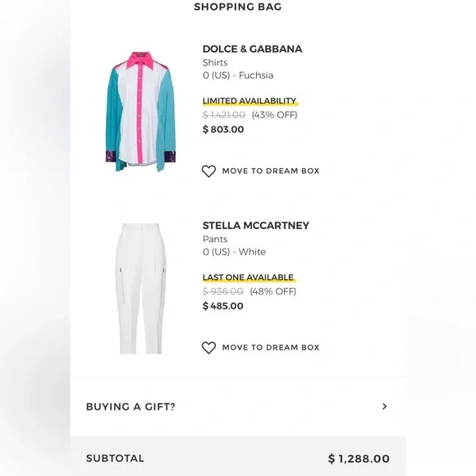Image resolution: width=476 pixels, height=476 pixels.
Task: Click the Shopping Bag heading
Action: coord(238,7)
